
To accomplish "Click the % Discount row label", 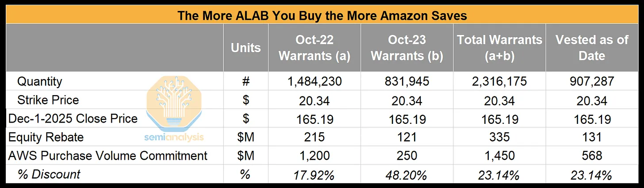I will 49,174.
